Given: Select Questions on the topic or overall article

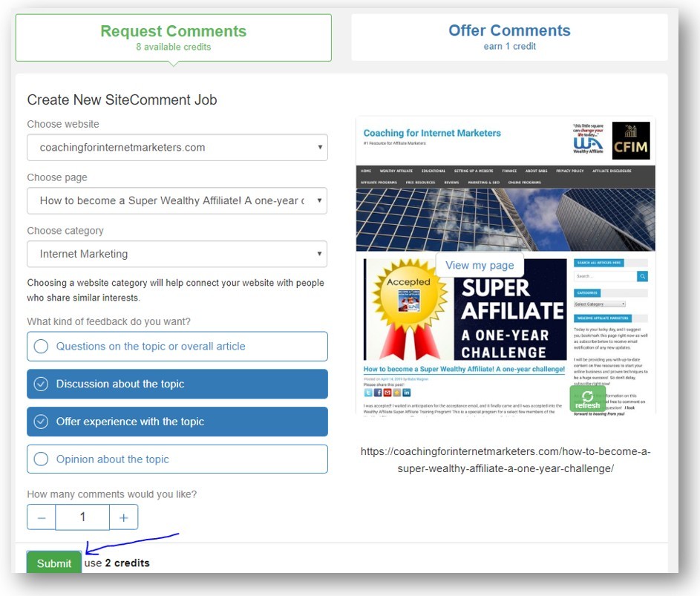Looking at the screenshot, I should 177,347.
